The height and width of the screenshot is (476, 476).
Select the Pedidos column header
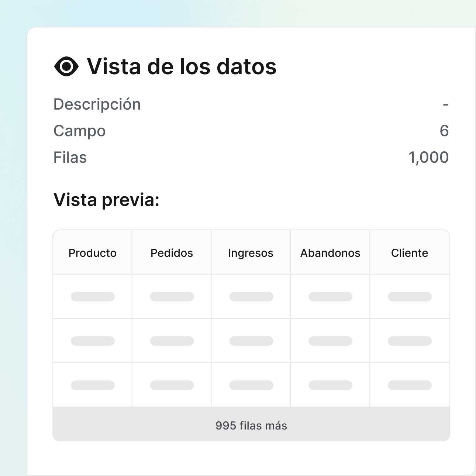171,252
